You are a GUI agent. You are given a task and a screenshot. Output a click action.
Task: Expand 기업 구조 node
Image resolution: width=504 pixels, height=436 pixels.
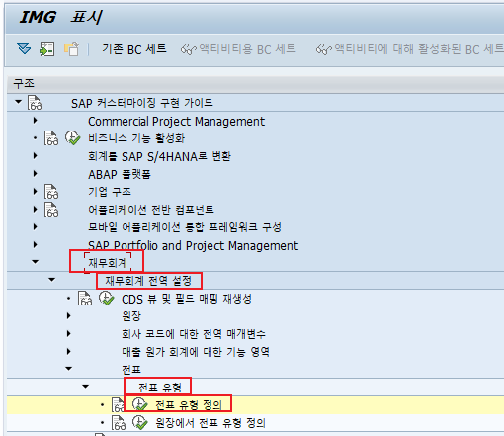click(x=36, y=191)
